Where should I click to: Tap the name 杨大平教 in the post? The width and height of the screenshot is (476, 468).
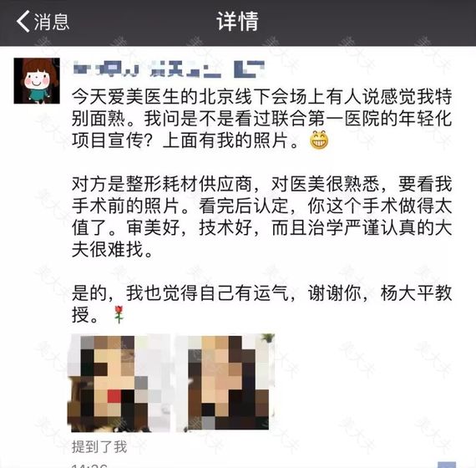[x=416, y=293]
